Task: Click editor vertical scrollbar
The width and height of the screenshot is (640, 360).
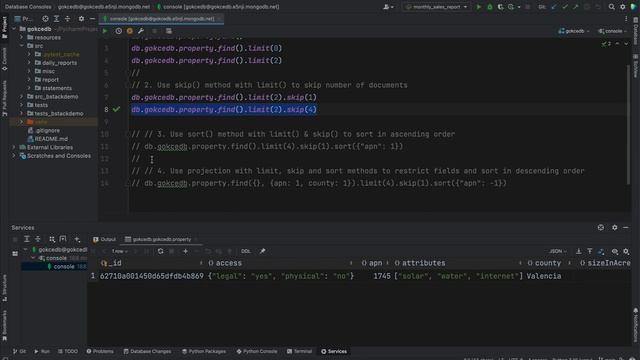Action: pos(628,124)
